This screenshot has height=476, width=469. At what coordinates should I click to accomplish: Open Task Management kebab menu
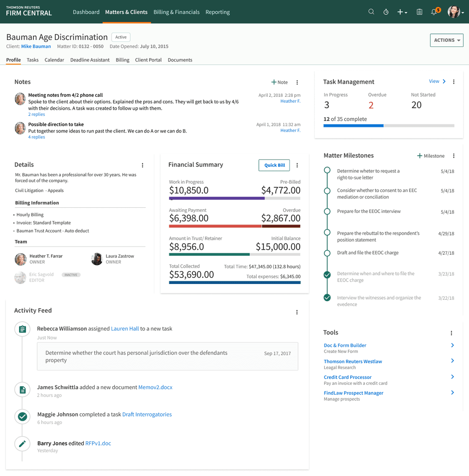click(x=454, y=82)
